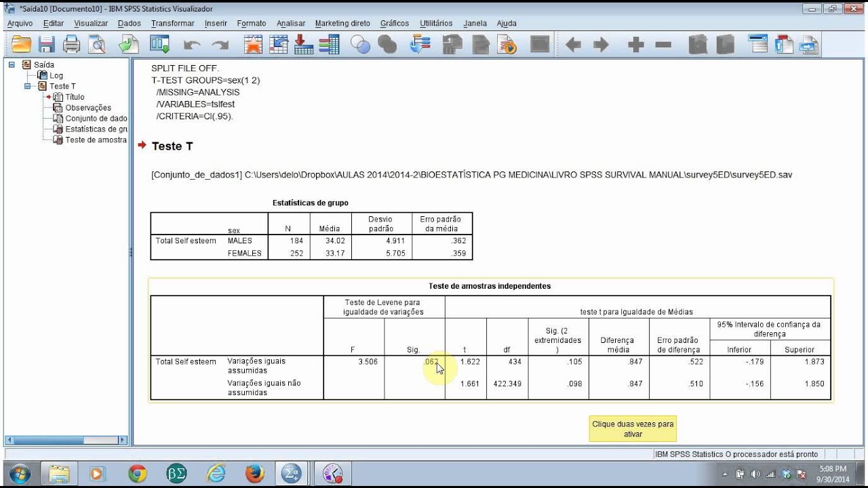Open the Windows Start button

[x=19, y=473]
